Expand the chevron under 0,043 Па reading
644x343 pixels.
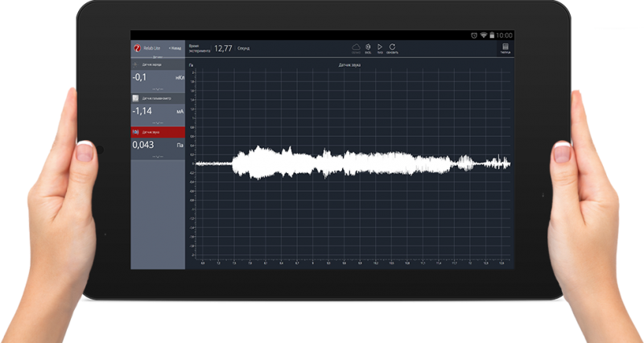click(158, 155)
